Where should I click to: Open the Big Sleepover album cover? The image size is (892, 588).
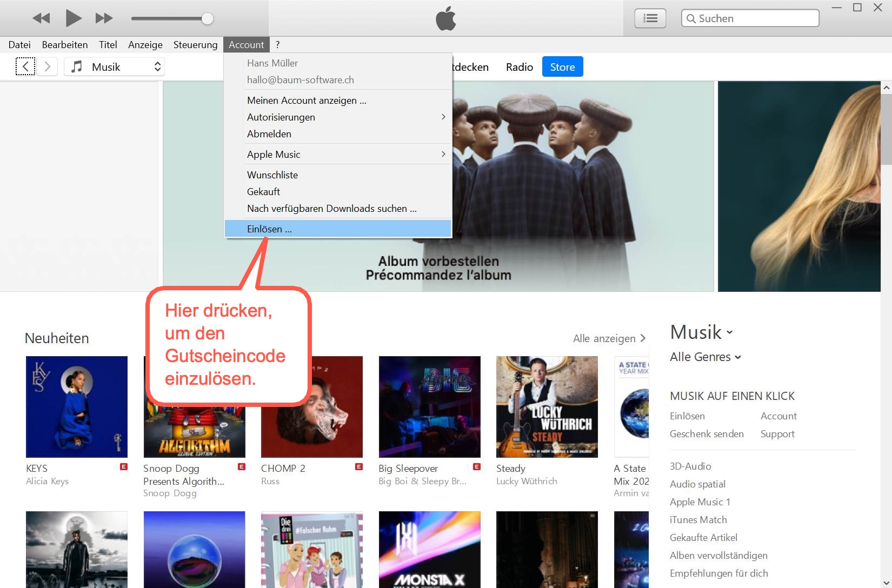tap(430, 407)
